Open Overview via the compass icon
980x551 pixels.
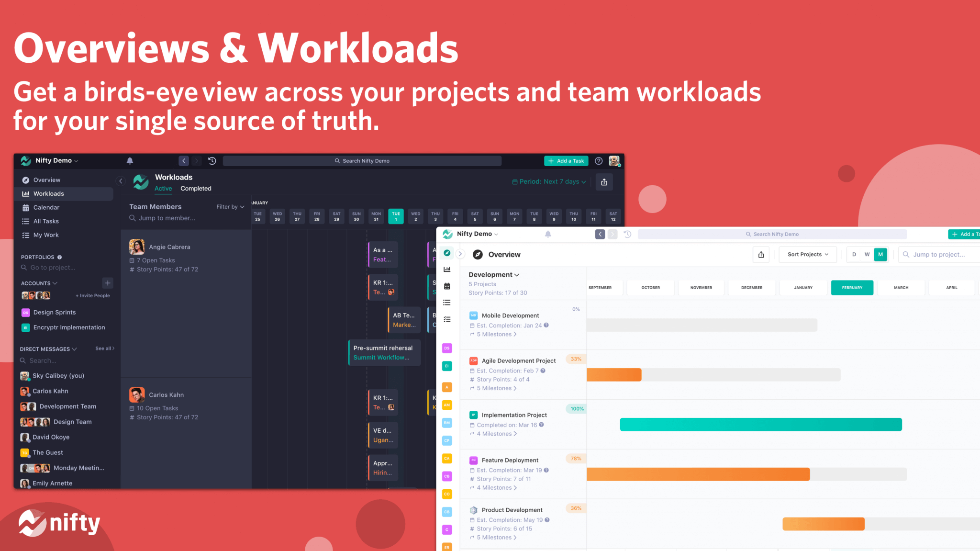click(25, 180)
